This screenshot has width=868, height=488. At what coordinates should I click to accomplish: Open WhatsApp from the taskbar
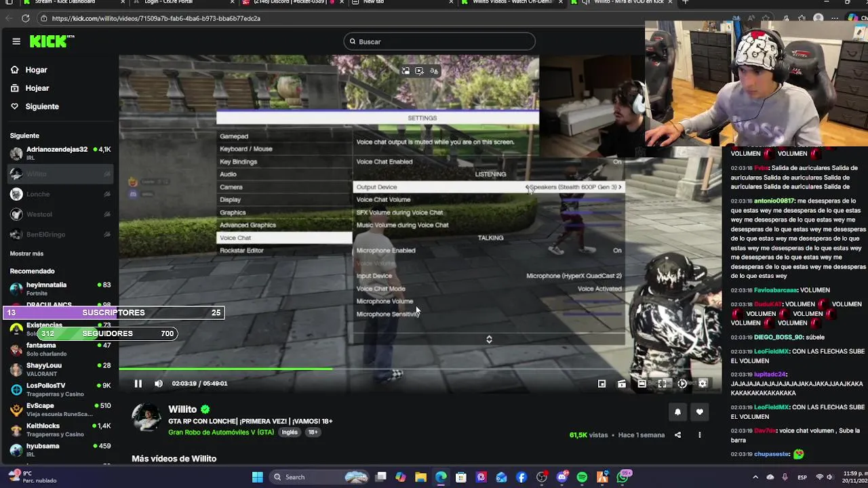[623, 477]
